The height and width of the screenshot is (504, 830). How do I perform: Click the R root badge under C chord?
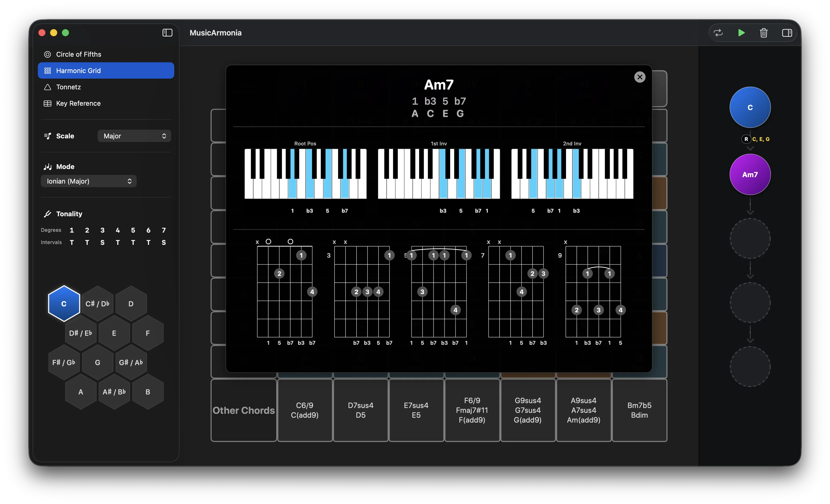pyautogui.click(x=746, y=139)
